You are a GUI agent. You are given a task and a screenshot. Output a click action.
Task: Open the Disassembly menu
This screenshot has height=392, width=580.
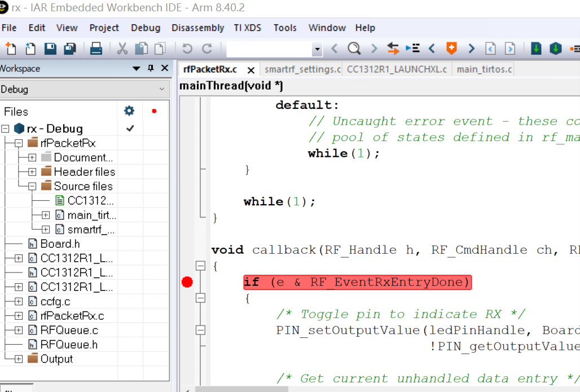tap(197, 28)
